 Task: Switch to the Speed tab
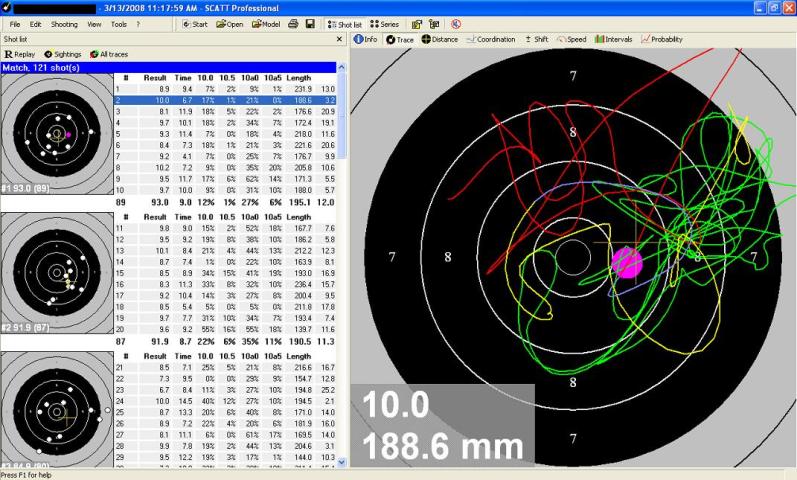(x=571, y=39)
